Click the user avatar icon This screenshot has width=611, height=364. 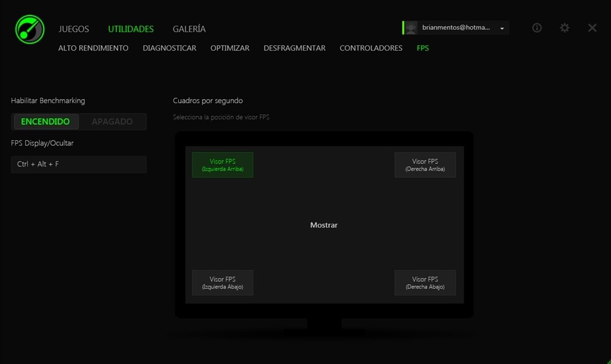411,27
